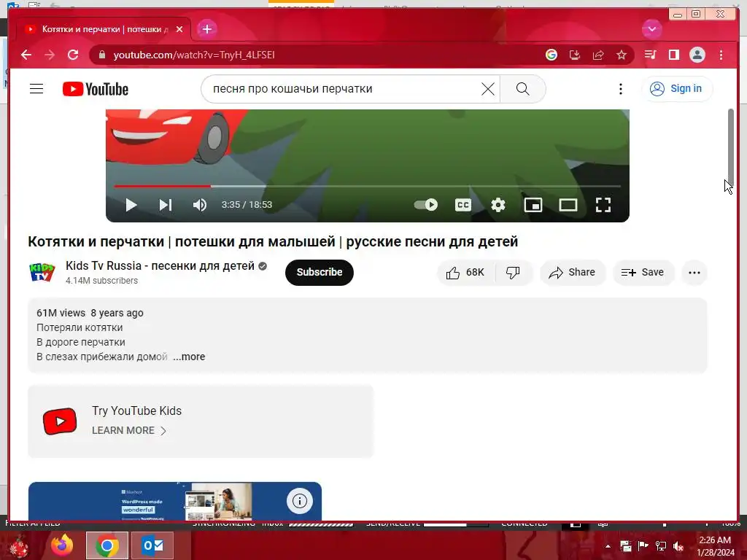This screenshot has height=560, width=747.
Task: Open a new tab with plus
Action: pyautogui.click(x=206, y=29)
